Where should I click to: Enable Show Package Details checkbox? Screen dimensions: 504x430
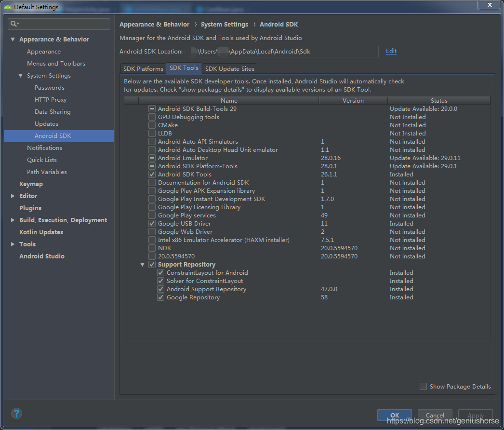[424, 386]
